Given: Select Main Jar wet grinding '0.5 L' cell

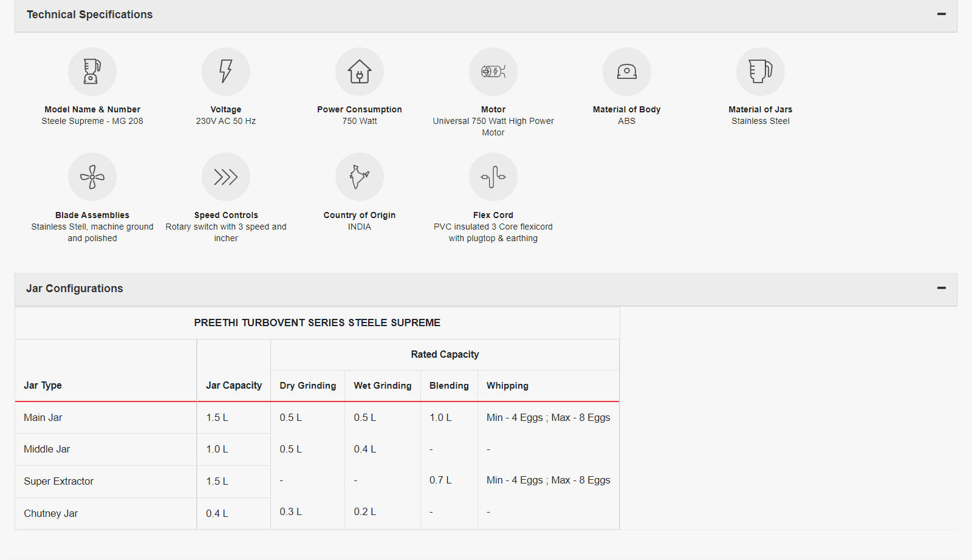Looking at the screenshot, I should [365, 417].
